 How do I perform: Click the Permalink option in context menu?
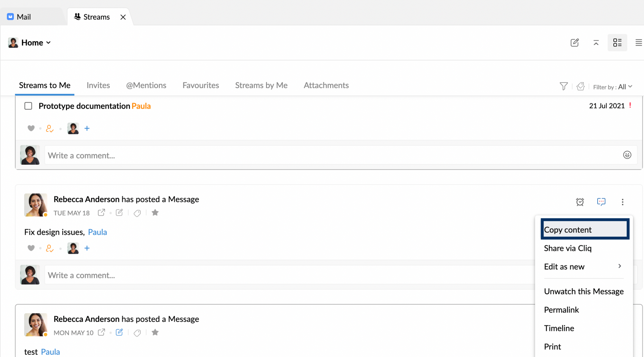[562, 309]
